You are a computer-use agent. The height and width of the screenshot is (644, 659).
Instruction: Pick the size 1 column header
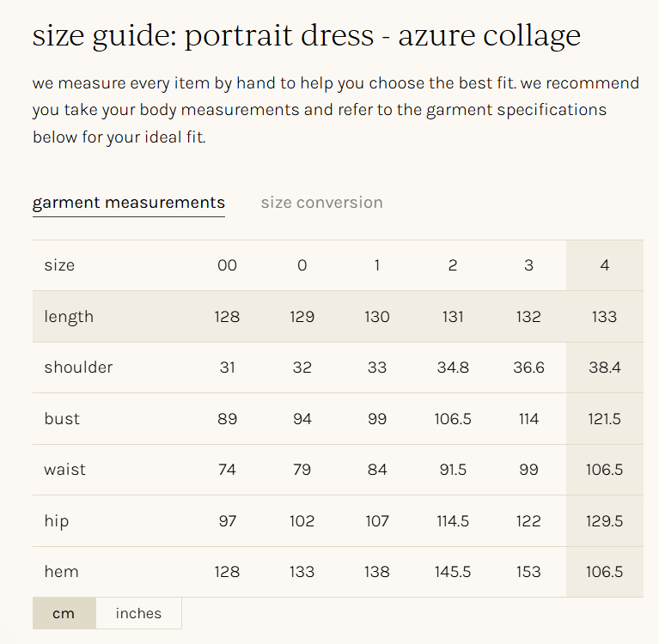[x=377, y=265]
